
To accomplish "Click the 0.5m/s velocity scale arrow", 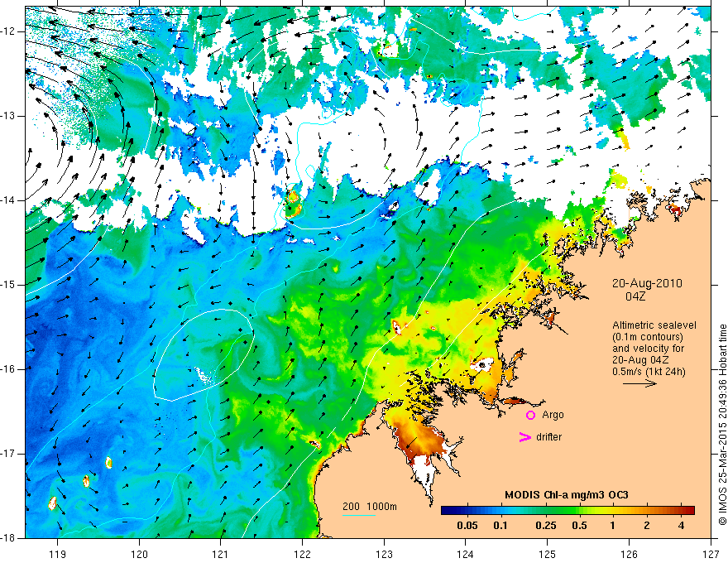I will (x=639, y=383).
